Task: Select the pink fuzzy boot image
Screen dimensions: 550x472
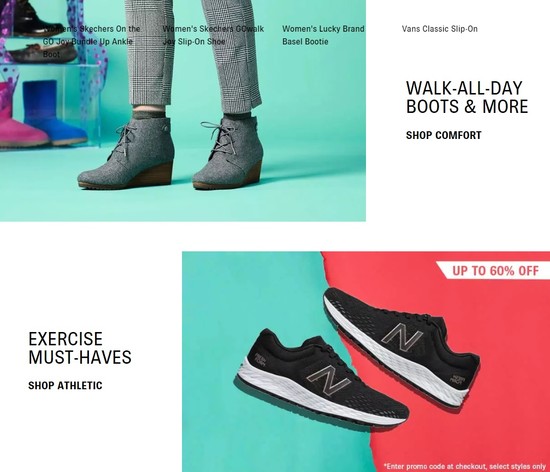Action: click(21, 116)
